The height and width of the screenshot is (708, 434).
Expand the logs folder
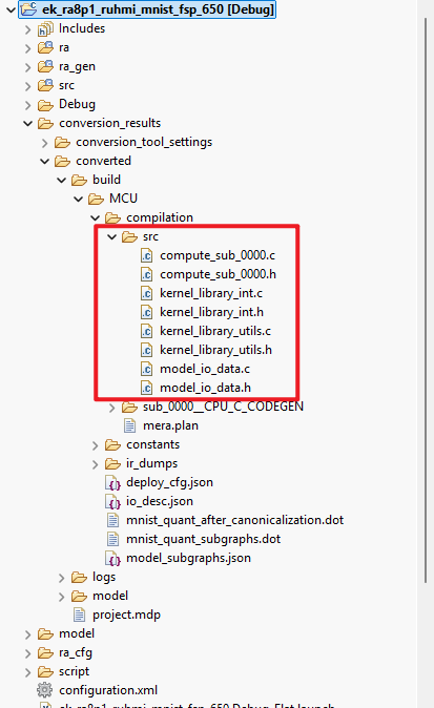coord(62,578)
